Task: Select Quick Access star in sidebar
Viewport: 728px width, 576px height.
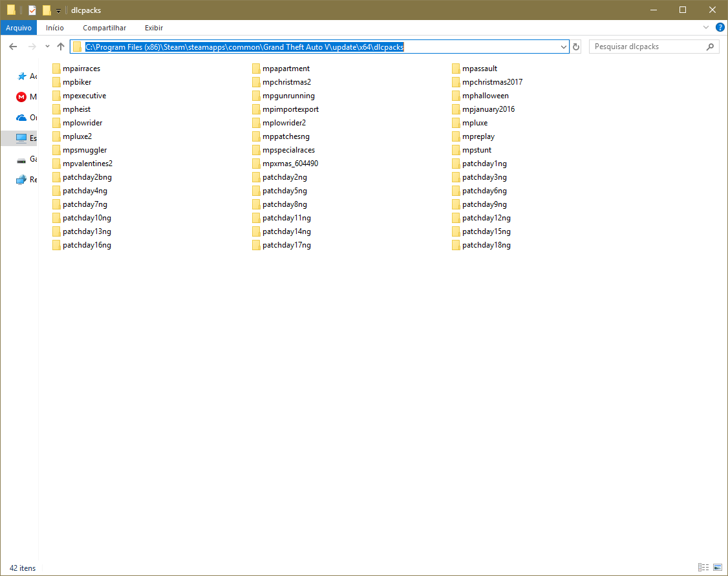Action: 21,76
